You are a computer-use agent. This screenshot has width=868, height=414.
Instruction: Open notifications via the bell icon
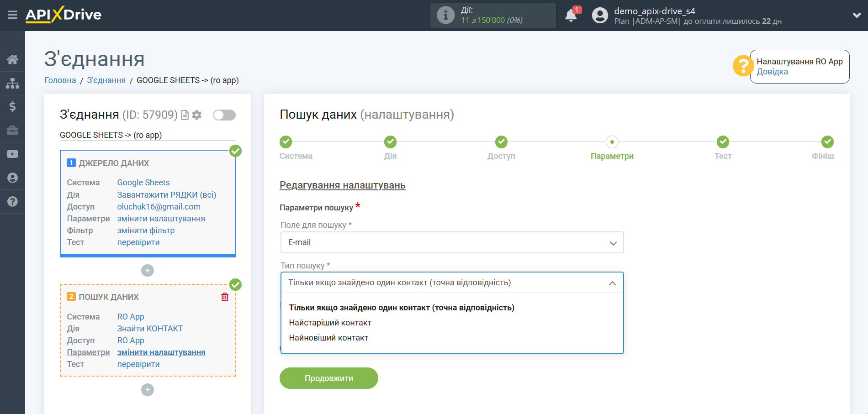570,15
